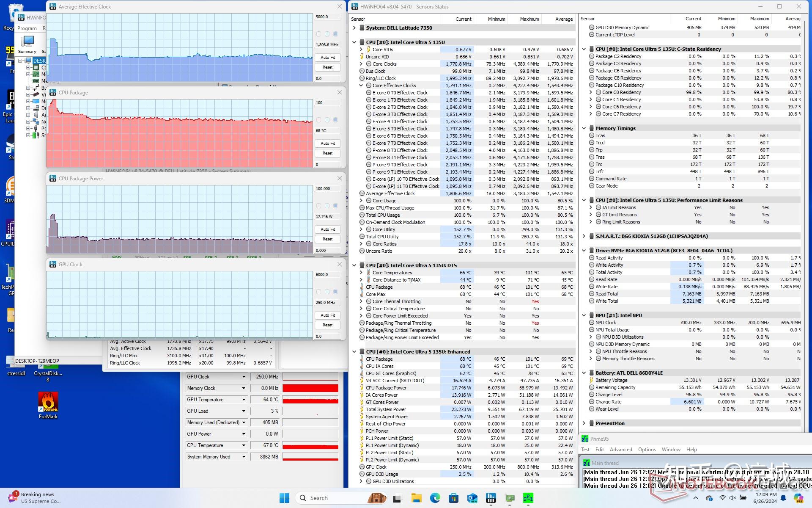Image resolution: width=812 pixels, height=508 pixels.
Task: Expand the System: DELL Latitude 7350 node
Action: click(354, 28)
